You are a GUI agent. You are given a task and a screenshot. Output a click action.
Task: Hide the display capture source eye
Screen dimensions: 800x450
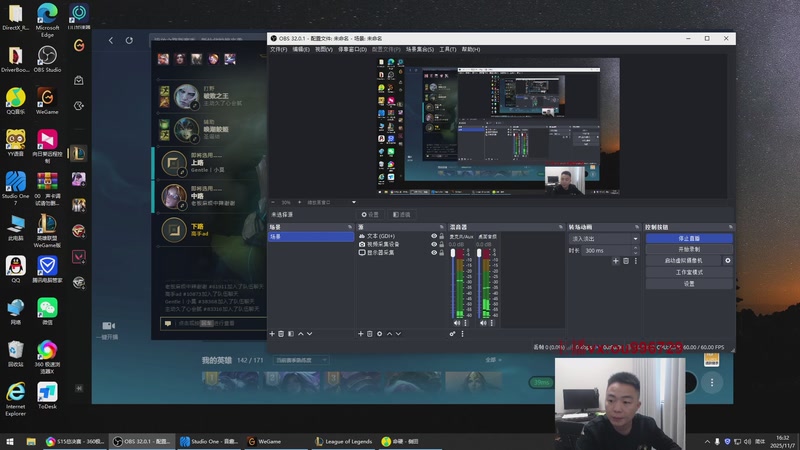(x=434, y=252)
